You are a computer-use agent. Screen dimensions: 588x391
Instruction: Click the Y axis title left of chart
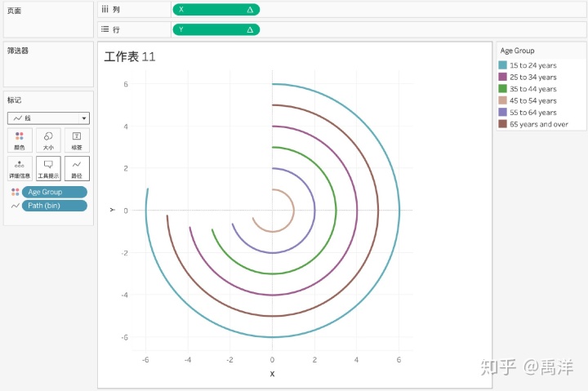pos(112,210)
